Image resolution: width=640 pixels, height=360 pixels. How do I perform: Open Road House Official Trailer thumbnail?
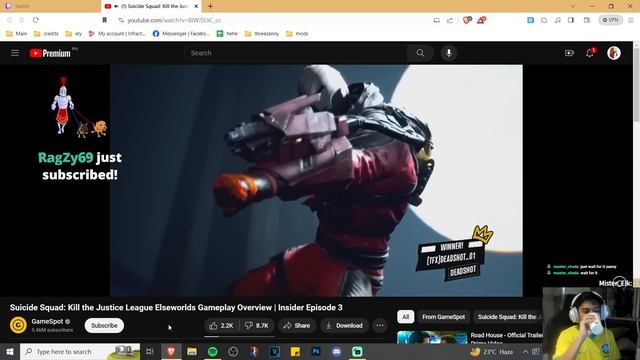click(432, 337)
